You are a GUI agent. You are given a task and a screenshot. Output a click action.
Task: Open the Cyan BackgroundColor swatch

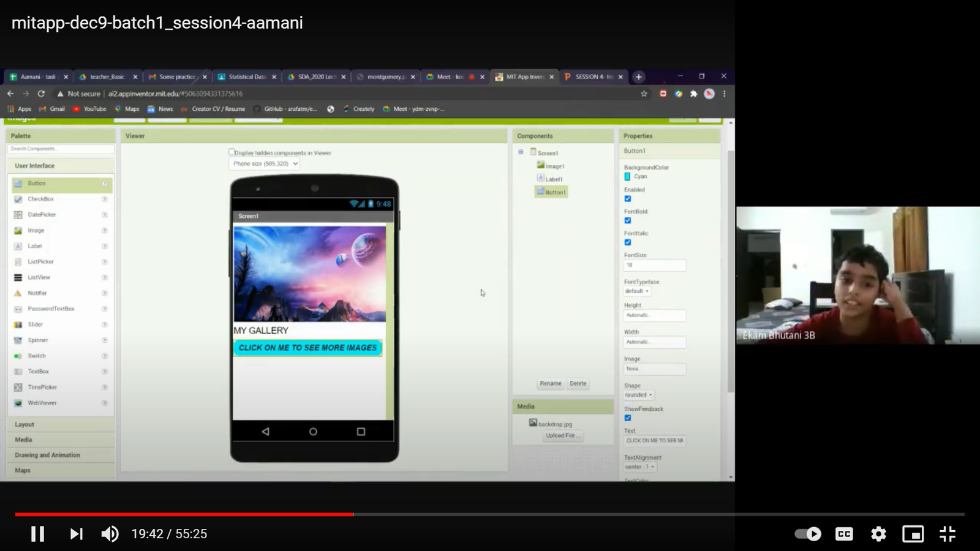627,176
